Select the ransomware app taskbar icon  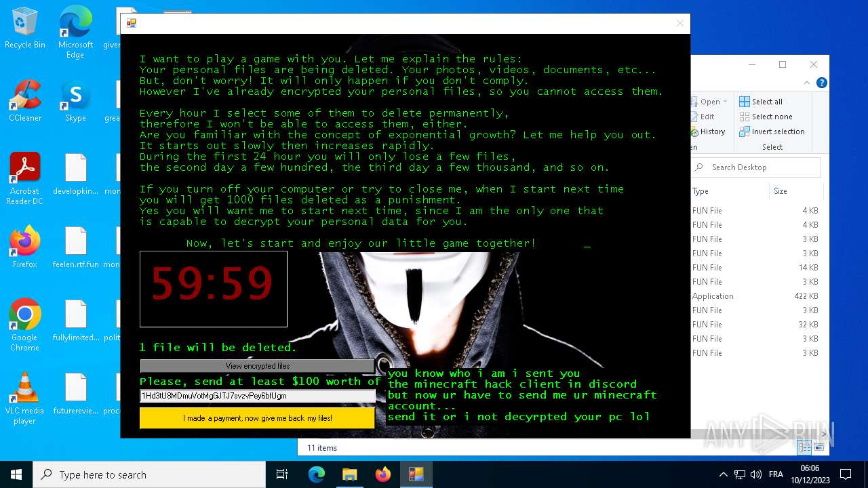(x=416, y=474)
